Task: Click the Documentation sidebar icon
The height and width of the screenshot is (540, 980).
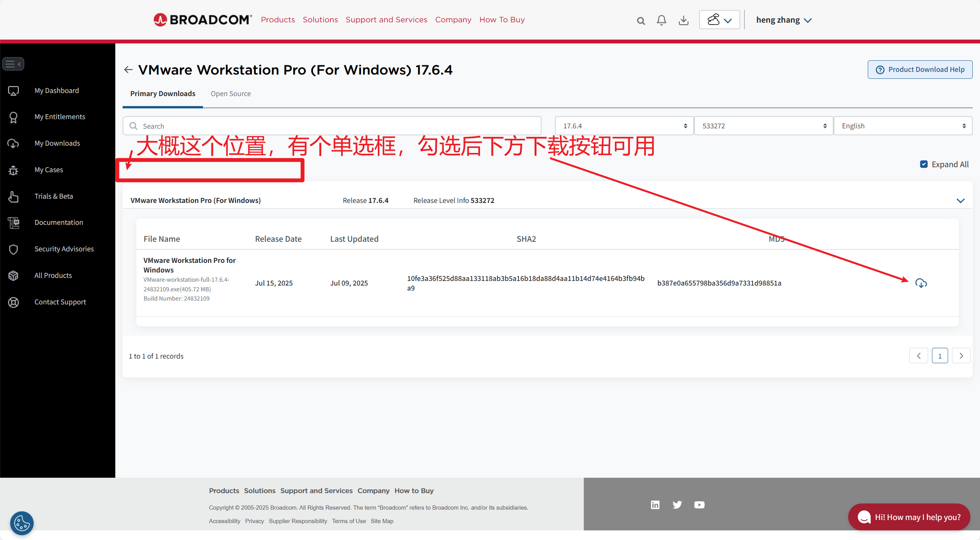Action: pyautogui.click(x=13, y=223)
